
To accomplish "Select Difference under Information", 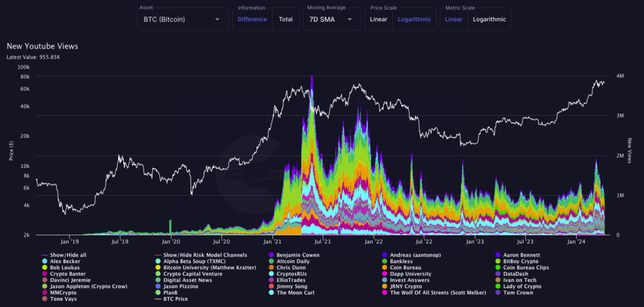I will (252, 20).
